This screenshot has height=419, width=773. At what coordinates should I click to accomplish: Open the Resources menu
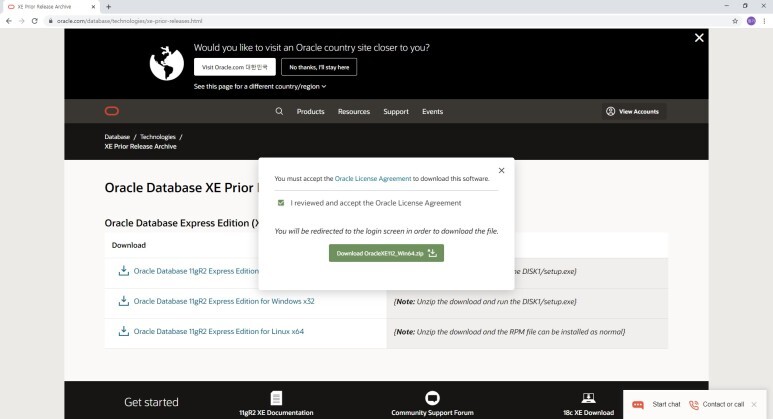pyautogui.click(x=354, y=111)
